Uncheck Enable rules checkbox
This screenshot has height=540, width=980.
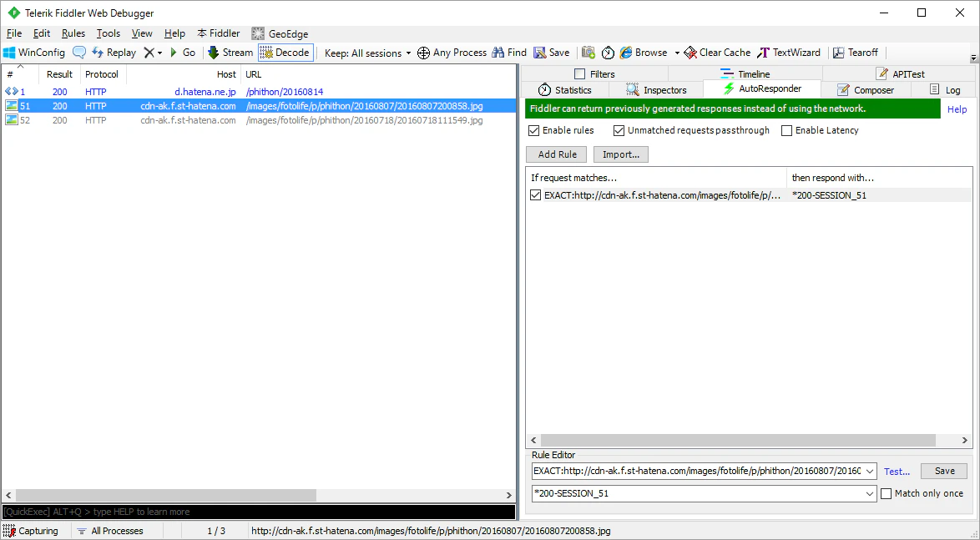533,131
